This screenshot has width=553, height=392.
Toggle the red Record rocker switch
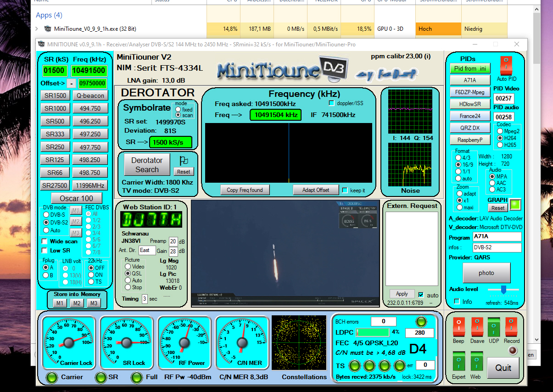click(x=511, y=327)
